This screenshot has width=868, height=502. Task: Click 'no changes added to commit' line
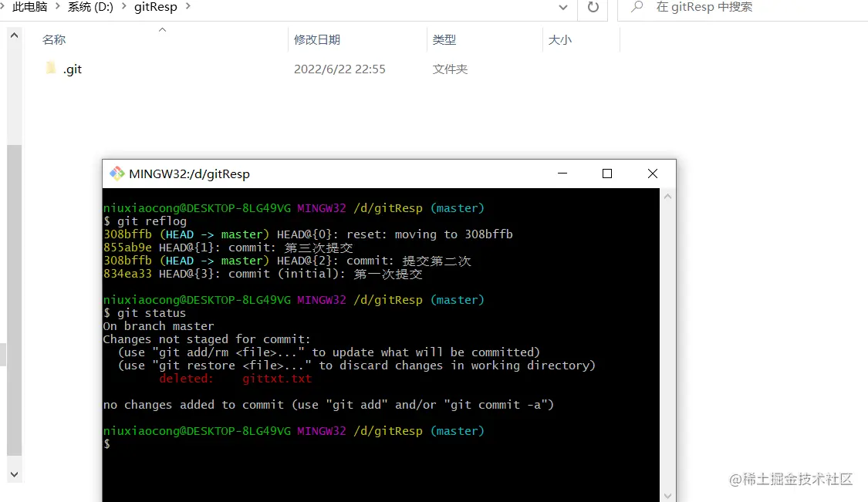coord(328,405)
